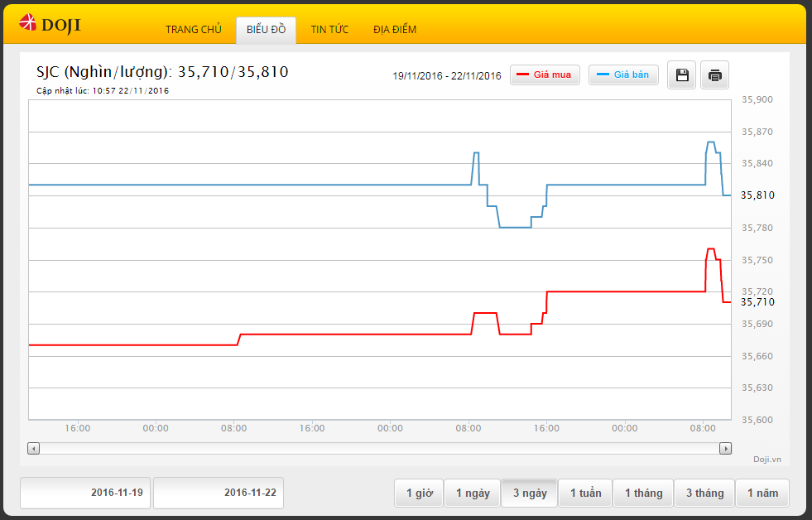Click the Cập nhật lúc update timestamp

[103, 90]
